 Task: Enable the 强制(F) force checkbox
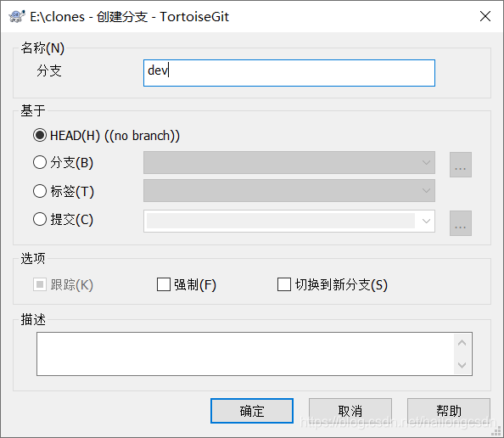(164, 284)
